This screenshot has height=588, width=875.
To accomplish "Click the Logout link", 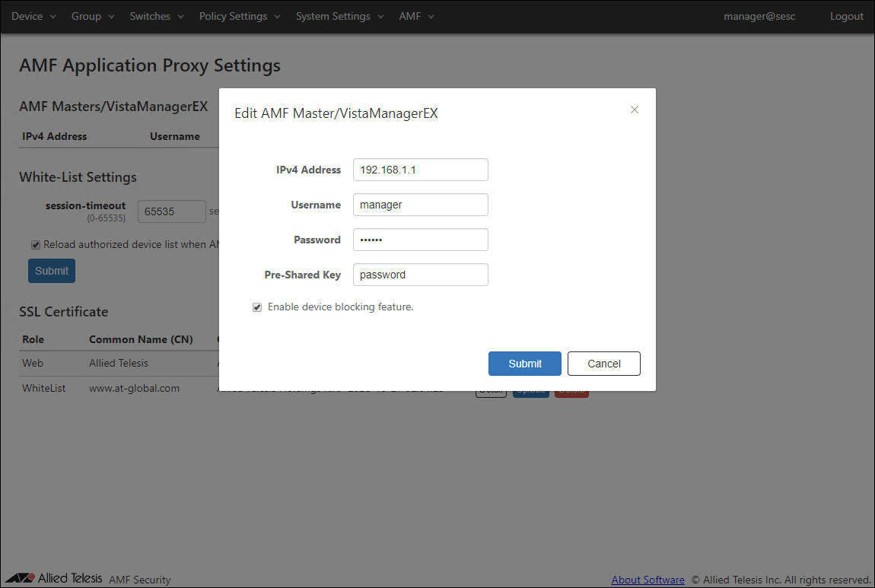I will (846, 16).
